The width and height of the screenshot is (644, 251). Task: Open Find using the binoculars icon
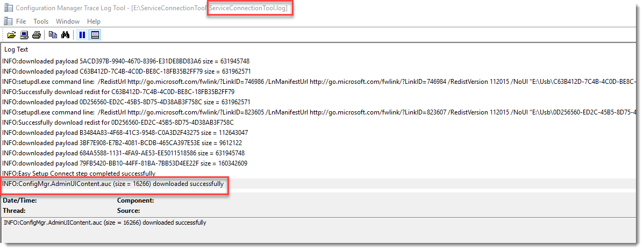(66, 35)
